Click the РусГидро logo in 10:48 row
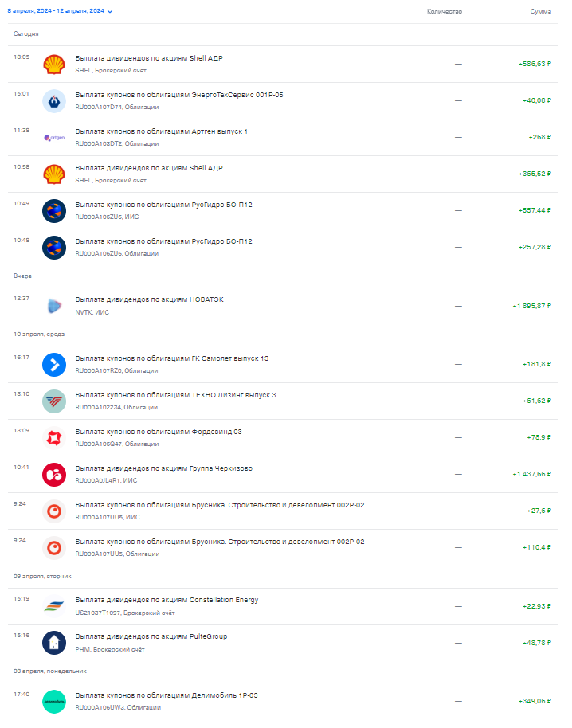Image resolution: width=572 pixels, height=728 pixels. pos(54,248)
